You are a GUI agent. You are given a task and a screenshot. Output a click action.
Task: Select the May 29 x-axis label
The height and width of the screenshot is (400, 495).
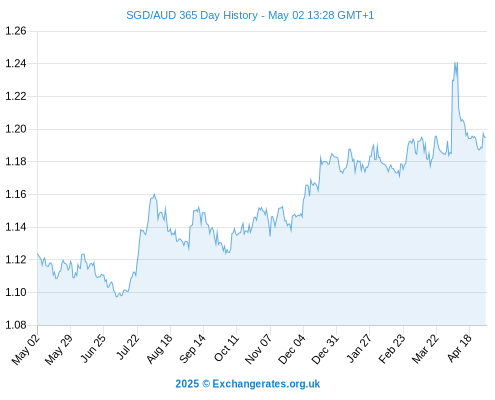(59, 349)
